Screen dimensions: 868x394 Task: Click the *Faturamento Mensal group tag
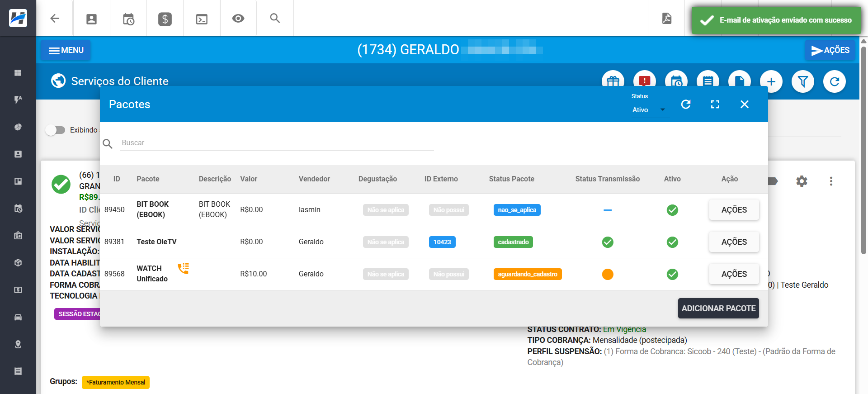pyautogui.click(x=116, y=382)
